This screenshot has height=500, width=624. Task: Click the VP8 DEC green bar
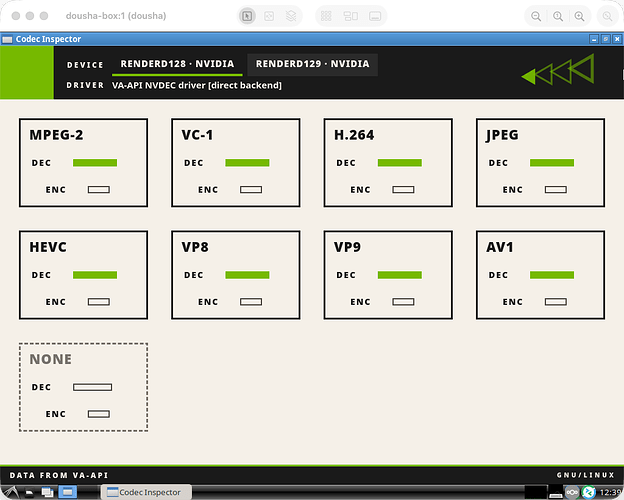point(247,275)
